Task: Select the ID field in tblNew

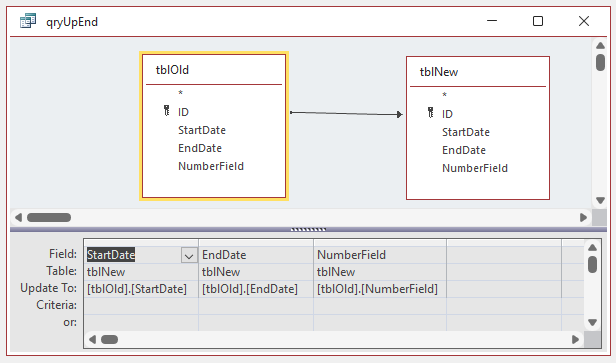Action: 447,114
